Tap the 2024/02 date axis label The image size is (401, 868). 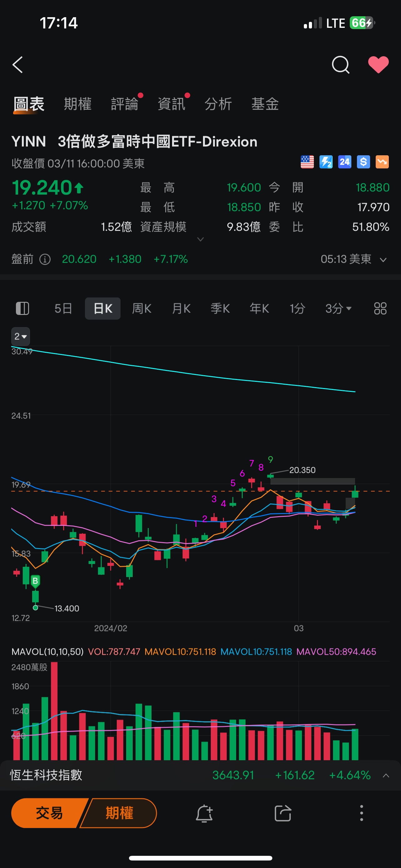111,628
